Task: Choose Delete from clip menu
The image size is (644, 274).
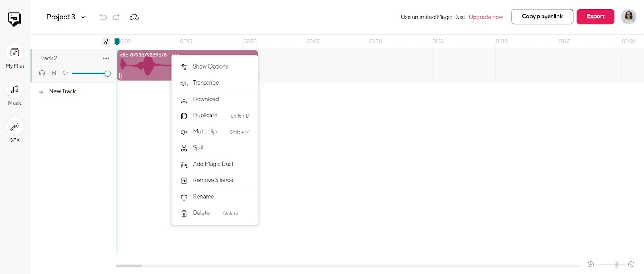Action: pos(215,213)
